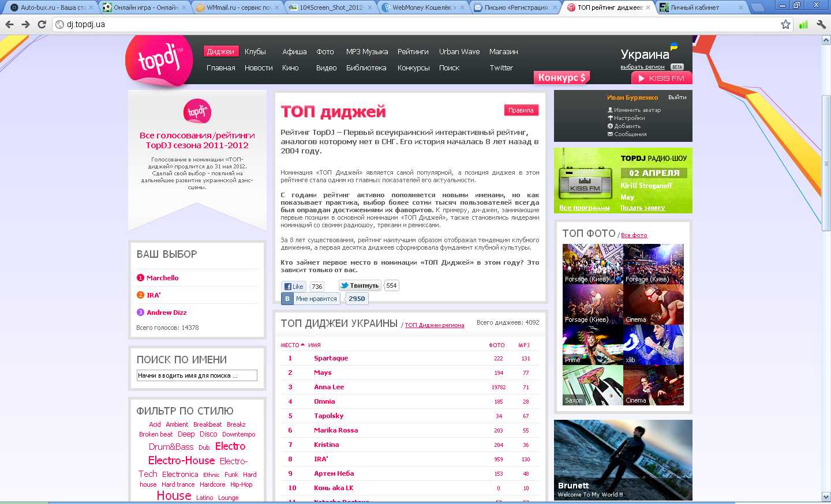Go to Главная in the navigation

[221, 67]
